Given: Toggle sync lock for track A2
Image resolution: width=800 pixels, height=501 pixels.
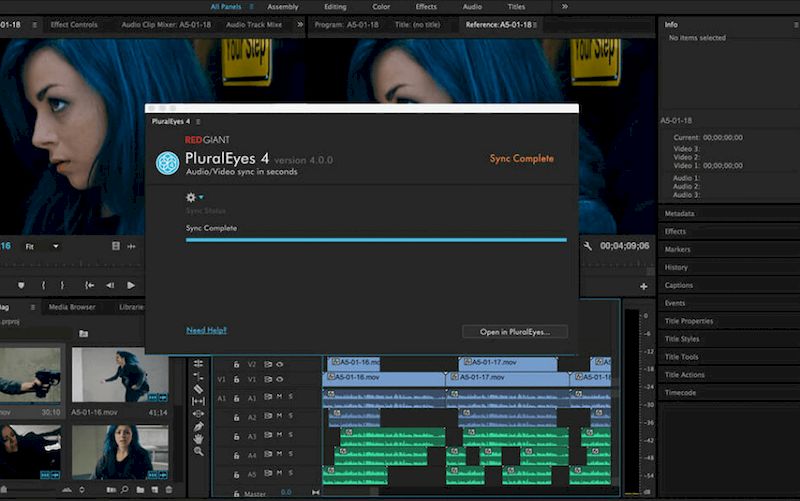Looking at the screenshot, I should (x=268, y=416).
